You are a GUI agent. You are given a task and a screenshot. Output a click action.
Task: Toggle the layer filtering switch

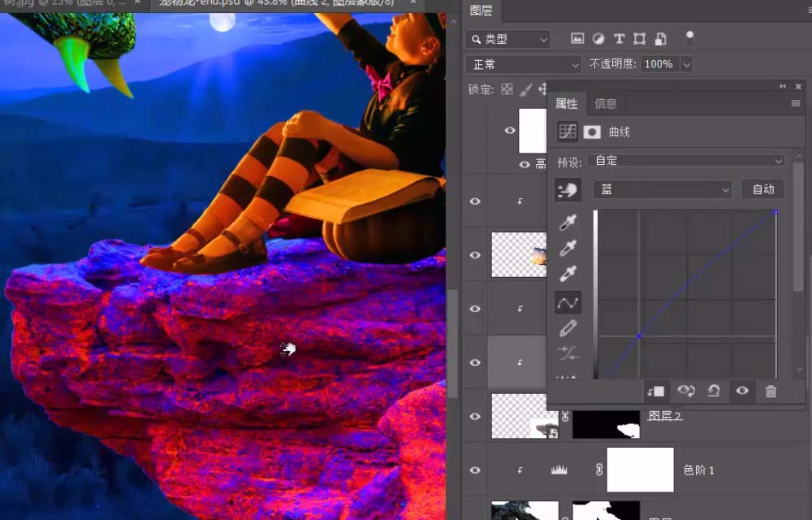pos(689,37)
